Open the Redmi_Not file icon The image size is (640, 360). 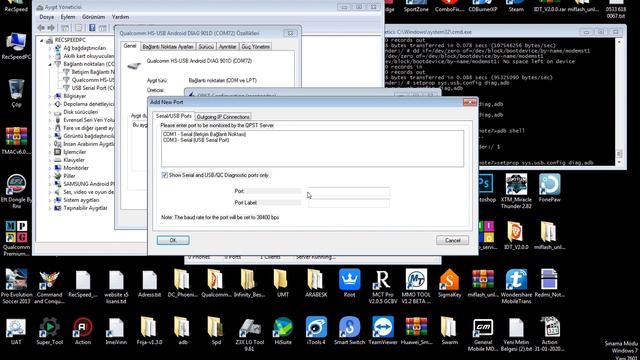(x=549, y=282)
